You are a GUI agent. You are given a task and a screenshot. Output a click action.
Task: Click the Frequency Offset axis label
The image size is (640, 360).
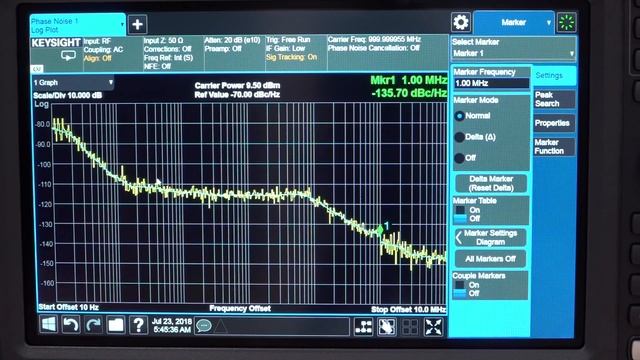tap(240, 309)
